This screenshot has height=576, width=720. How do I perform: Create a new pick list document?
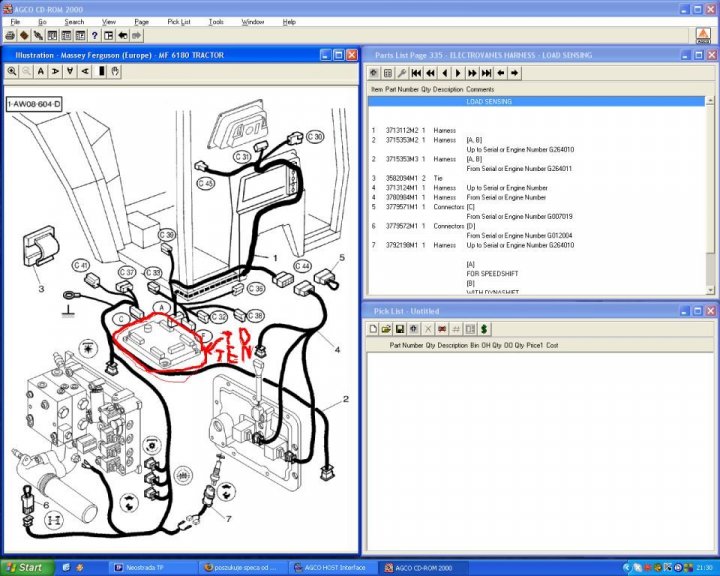[x=373, y=328]
